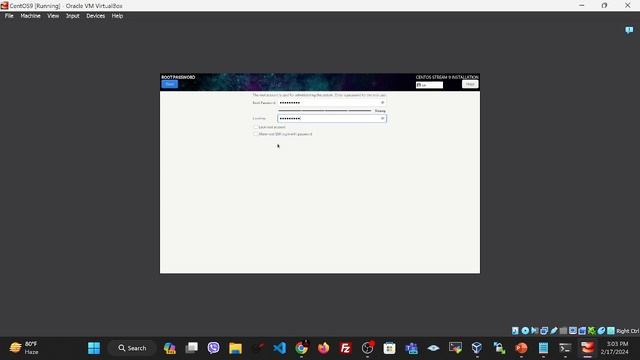Click the display settings status icon
The image size is (640, 360).
click(x=573, y=331)
